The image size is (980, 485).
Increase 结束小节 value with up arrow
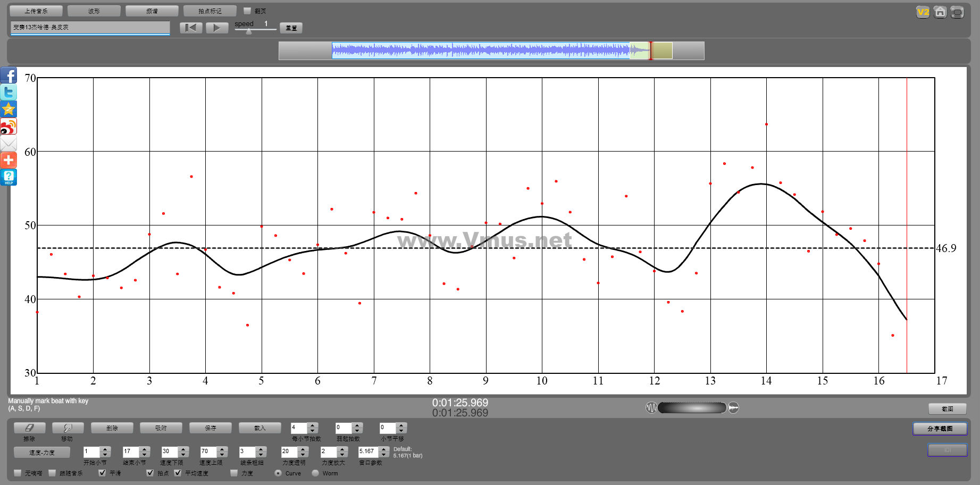[x=145, y=449]
